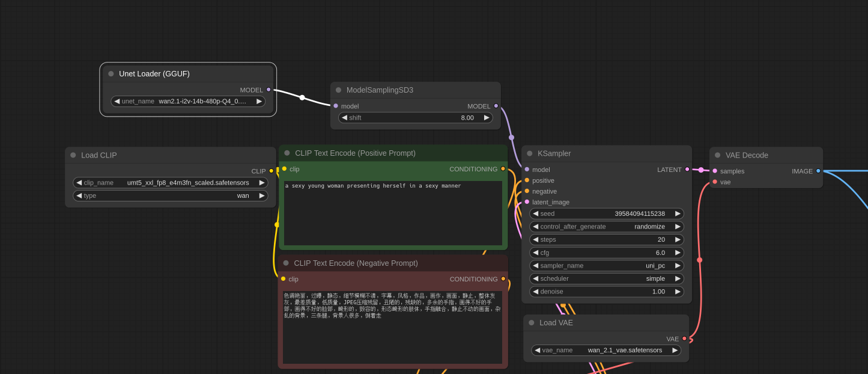
Task: Click the steps 20 value field
Action: (607, 239)
